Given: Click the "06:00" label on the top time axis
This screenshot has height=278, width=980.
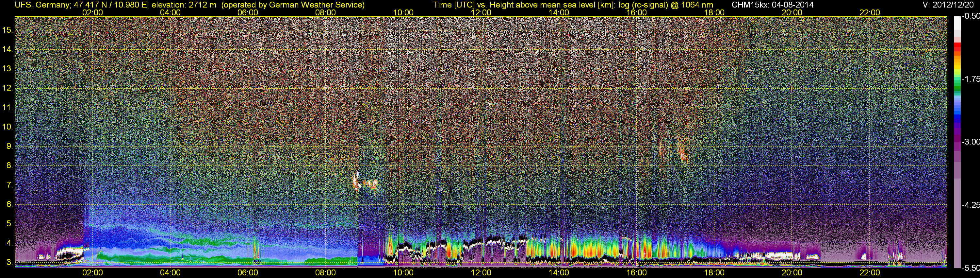Looking at the screenshot, I should pos(248,12).
